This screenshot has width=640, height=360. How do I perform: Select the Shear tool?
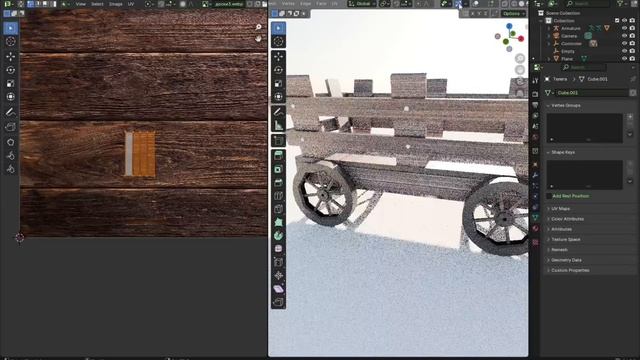coord(278,289)
